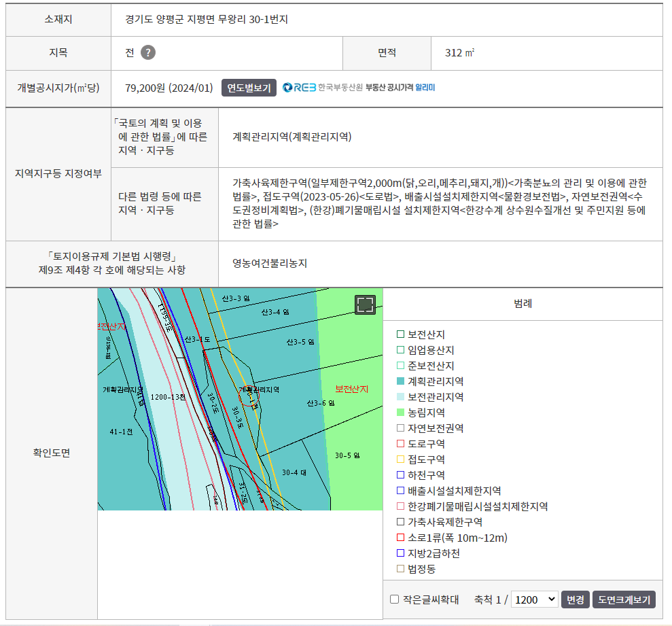Click the 보전산지 legend swatch
The image size is (672, 626).
(401, 334)
